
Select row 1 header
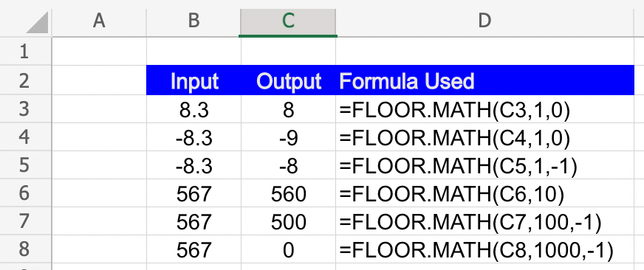tap(24, 52)
